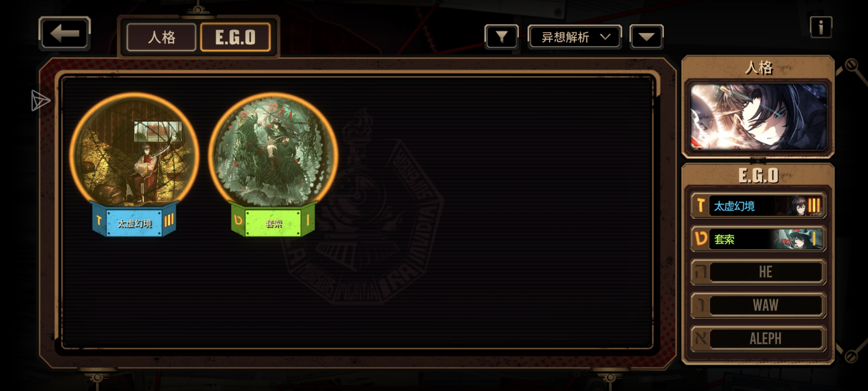868x391 pixels.
Task: Choose the empty WAW slot
Action: [758, 305]
